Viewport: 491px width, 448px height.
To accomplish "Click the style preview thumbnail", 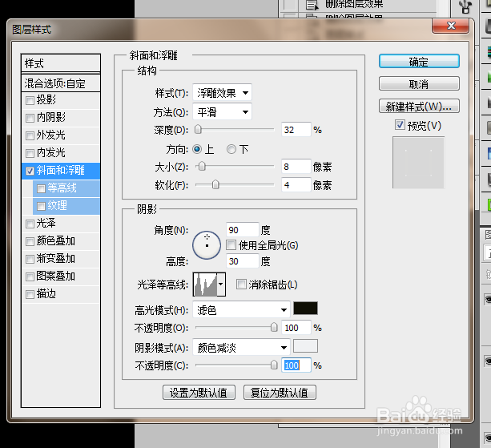I will pyautogui.click(x=418, y=163).
